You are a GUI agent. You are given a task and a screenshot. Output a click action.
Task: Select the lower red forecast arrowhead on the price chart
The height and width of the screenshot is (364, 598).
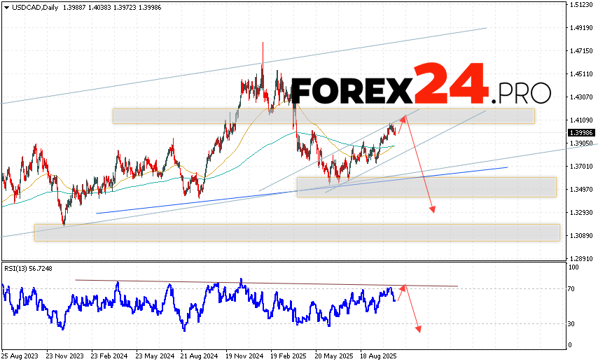(433, 209)
